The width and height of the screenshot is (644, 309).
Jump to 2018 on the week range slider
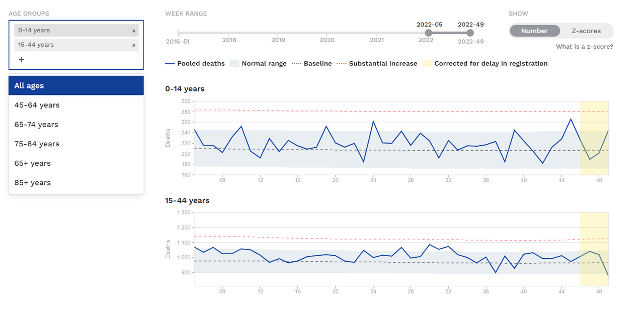[229, 40]
